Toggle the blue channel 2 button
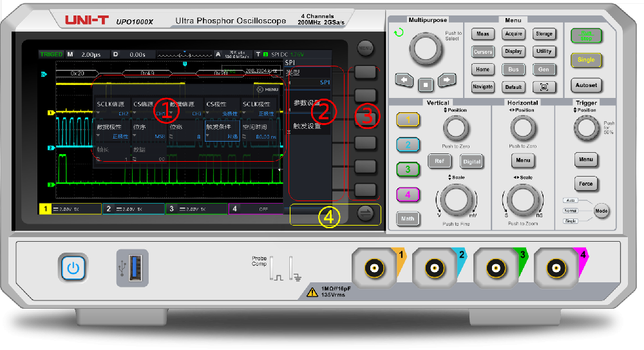644x350 pixels. (x=407, y=145)
